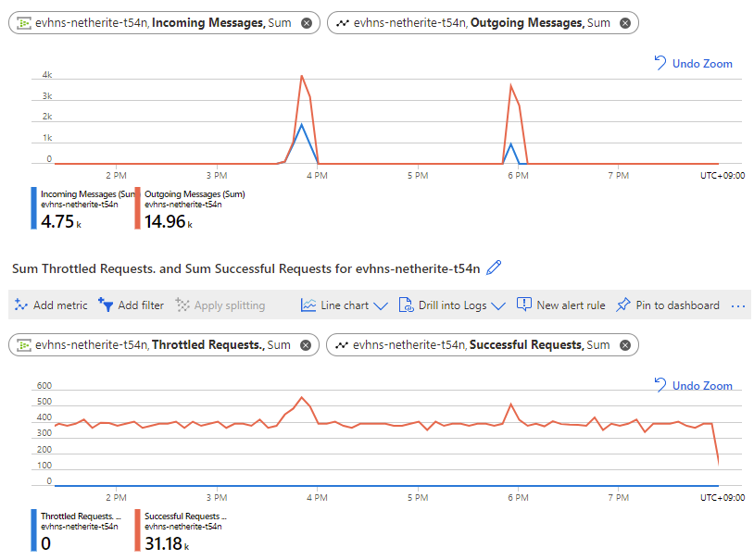The height and width of the screenshot is (560, 754).
Task: Remove Throttled Requests metric chip
Action: [x=306, y=345]
